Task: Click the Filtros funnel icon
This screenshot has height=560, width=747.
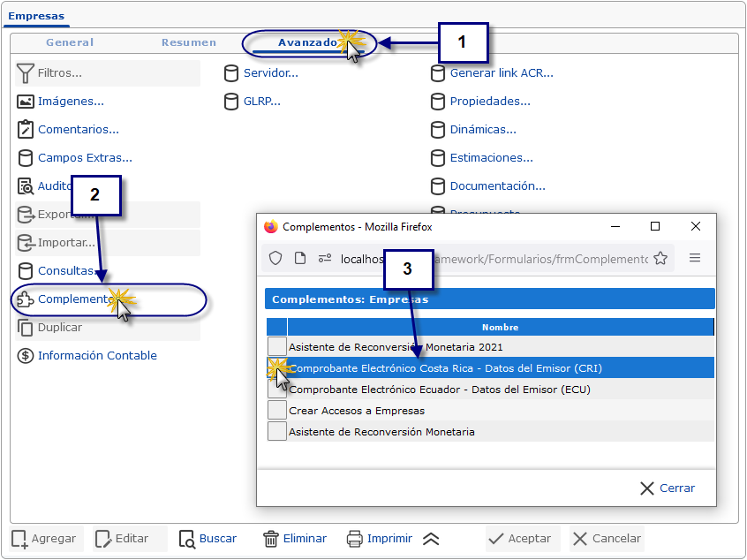Action: (x=26, y=73)
